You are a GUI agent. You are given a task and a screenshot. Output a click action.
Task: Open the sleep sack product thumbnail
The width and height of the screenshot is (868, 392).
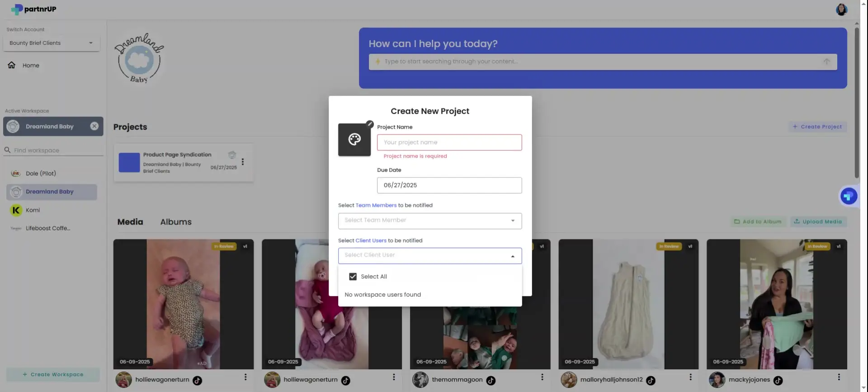(x=628, y=304)
